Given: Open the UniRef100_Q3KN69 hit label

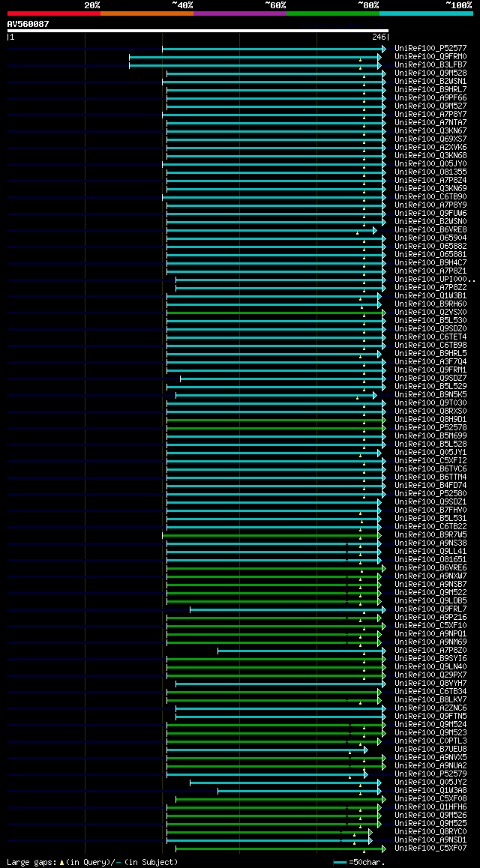Looking at the screenshot, I should (x=430, y=188).
